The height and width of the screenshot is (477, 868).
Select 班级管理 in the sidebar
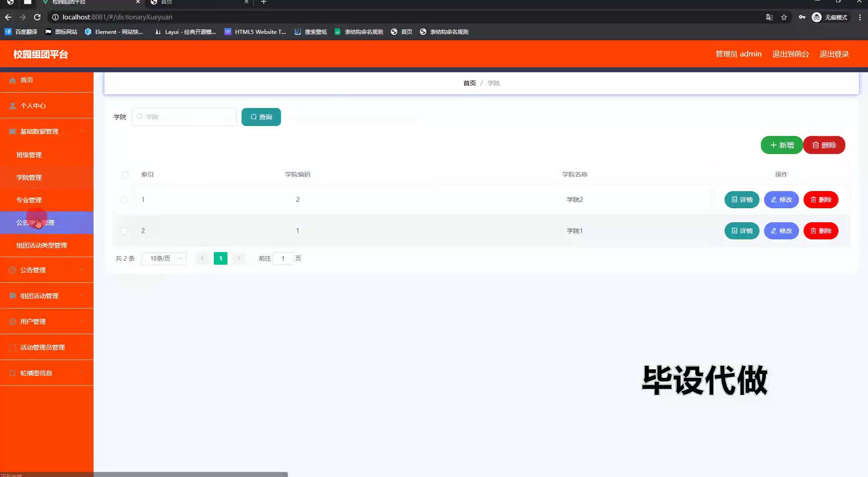[29, 155]
